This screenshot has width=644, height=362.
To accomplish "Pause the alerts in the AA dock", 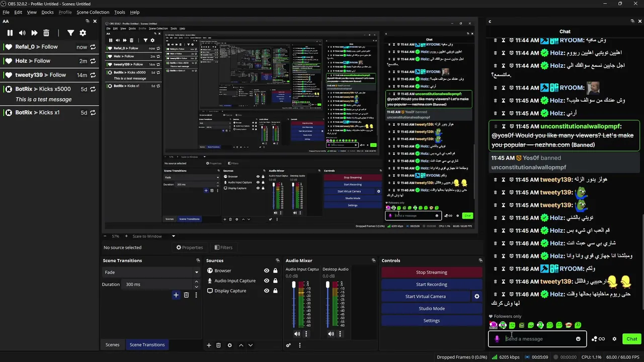I will (x=10, y=33).
